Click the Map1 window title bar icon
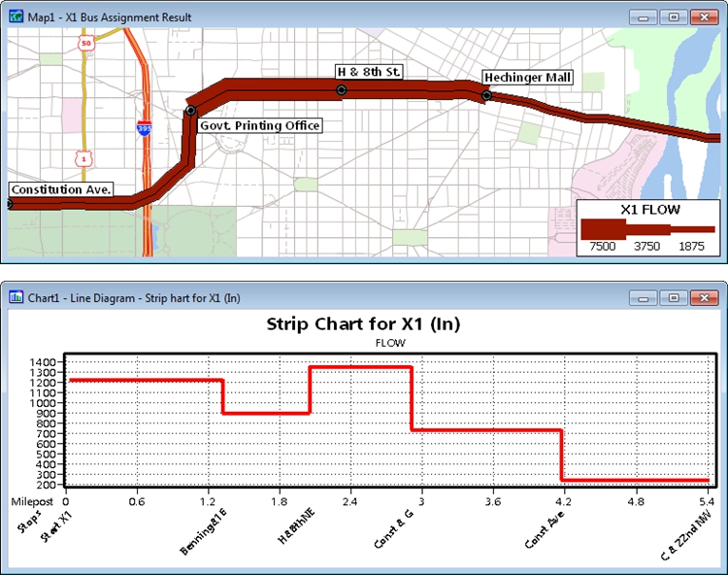The image size is (728, 575). point(16,17)
